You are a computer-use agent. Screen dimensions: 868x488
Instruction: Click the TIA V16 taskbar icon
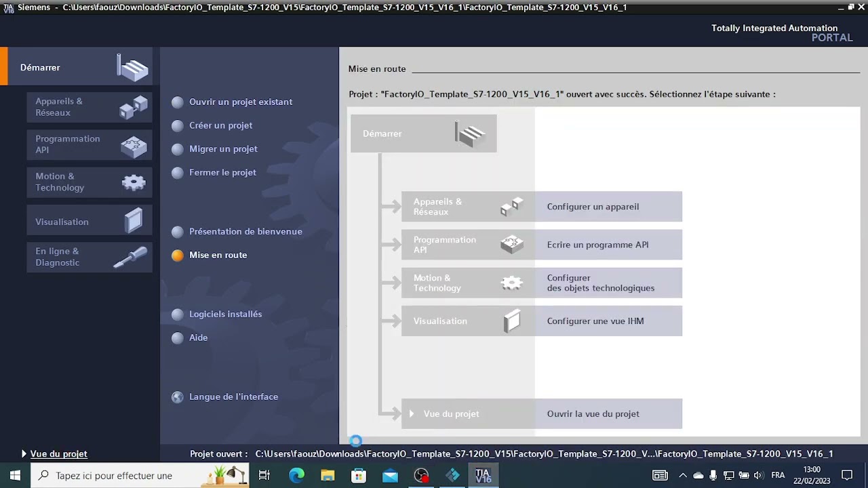(483, 475)
